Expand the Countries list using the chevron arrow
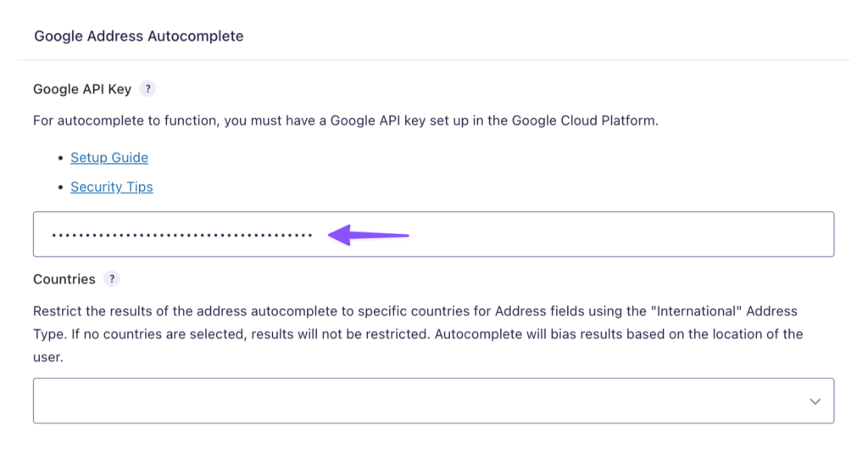 [x=815, y=401]
